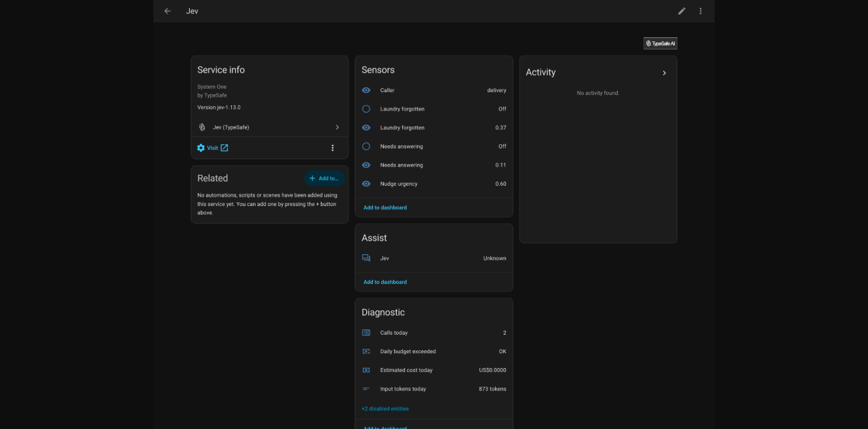Viewport: 868px width, 429px height.
Task: Open Estimated cost today row
Action: [x=434, y=370]
